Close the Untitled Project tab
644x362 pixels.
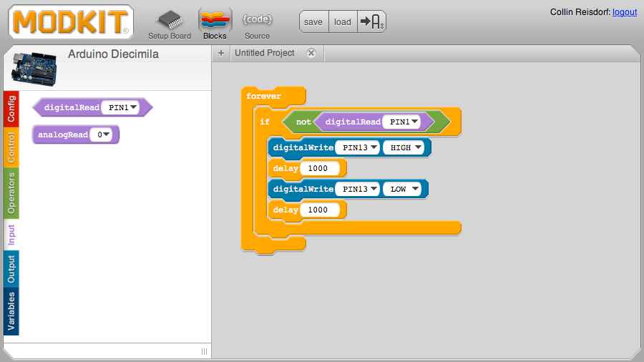point(311,53)
